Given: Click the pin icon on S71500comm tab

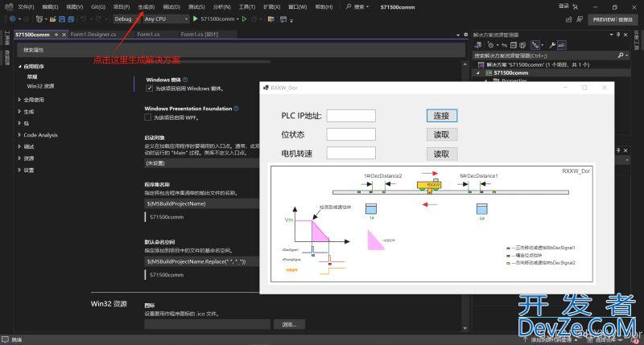Looking at the screenshot, I should pyautogui.click(x=56, y=35).
